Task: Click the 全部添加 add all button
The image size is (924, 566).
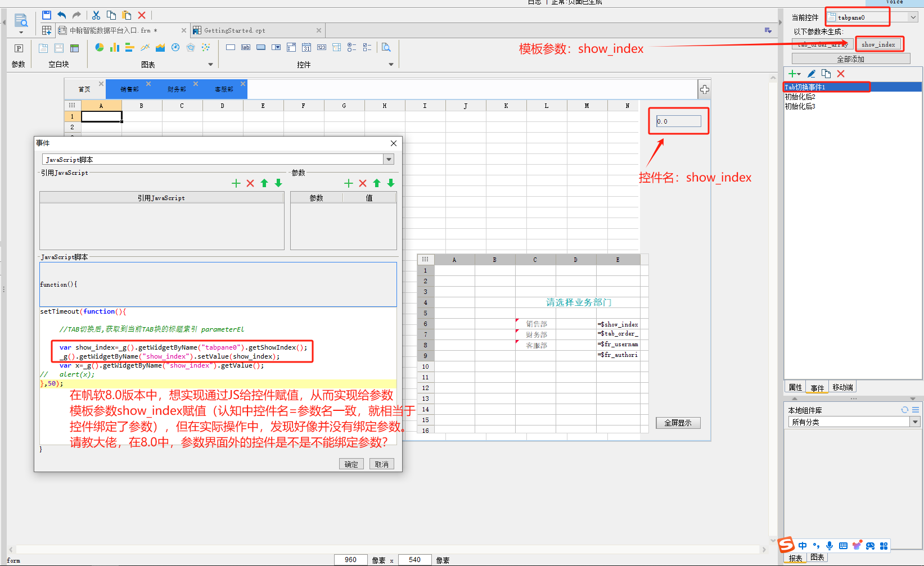Action: (851, 59)
